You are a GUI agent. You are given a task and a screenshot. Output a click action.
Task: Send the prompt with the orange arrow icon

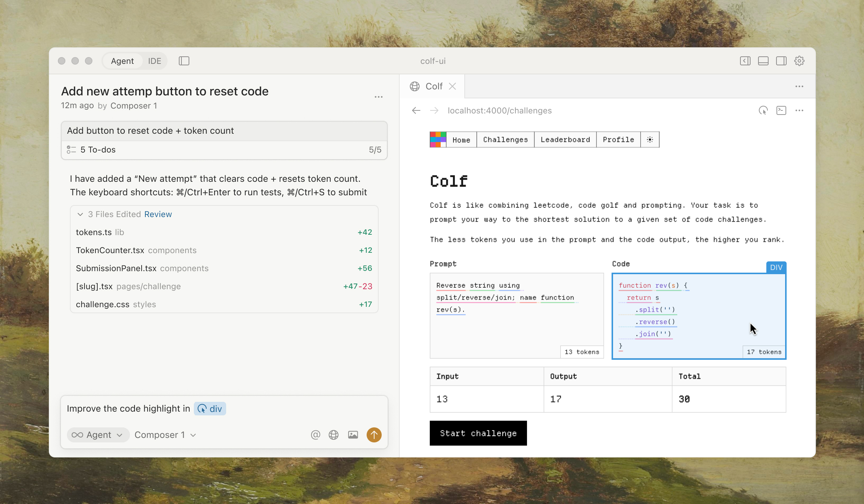tap(374, 435)
